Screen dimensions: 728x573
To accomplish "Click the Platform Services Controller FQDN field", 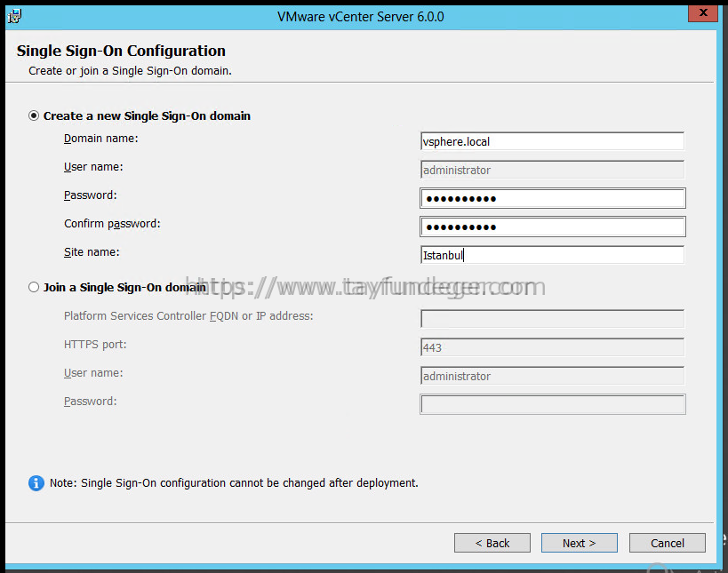I will coord(552,319).
